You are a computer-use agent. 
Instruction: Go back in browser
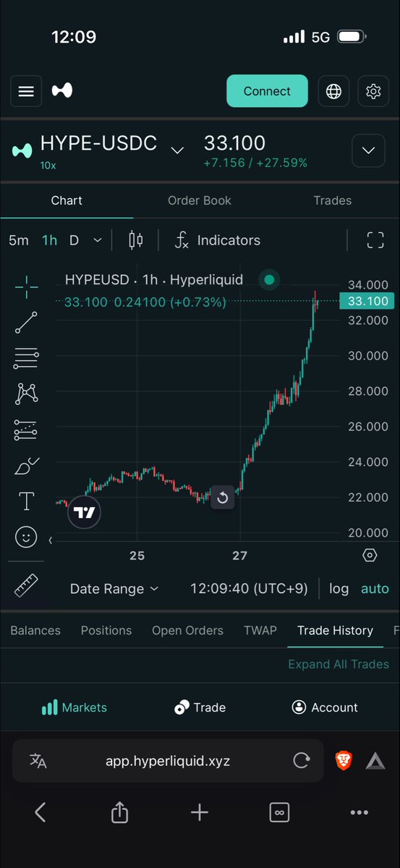[x=41, y=812]
